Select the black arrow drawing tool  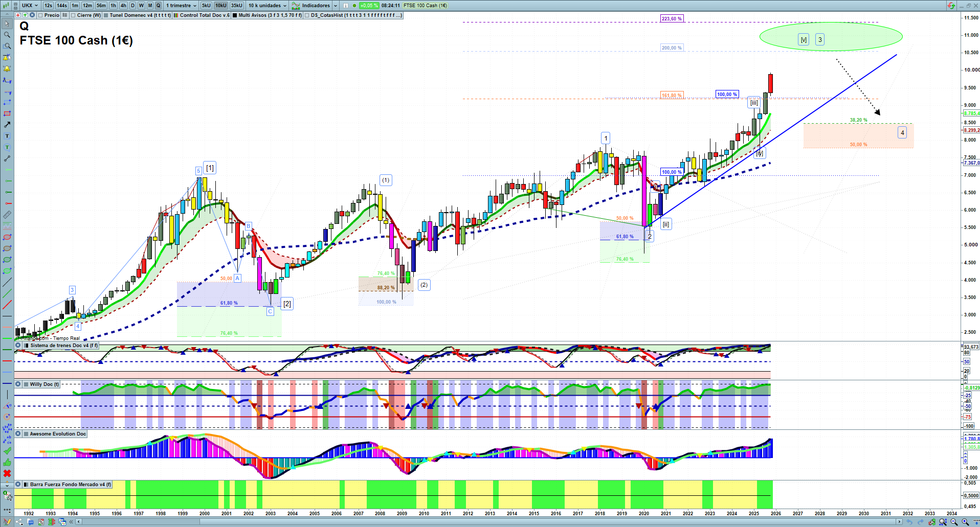pyautogui.click(x=7, y=125)
